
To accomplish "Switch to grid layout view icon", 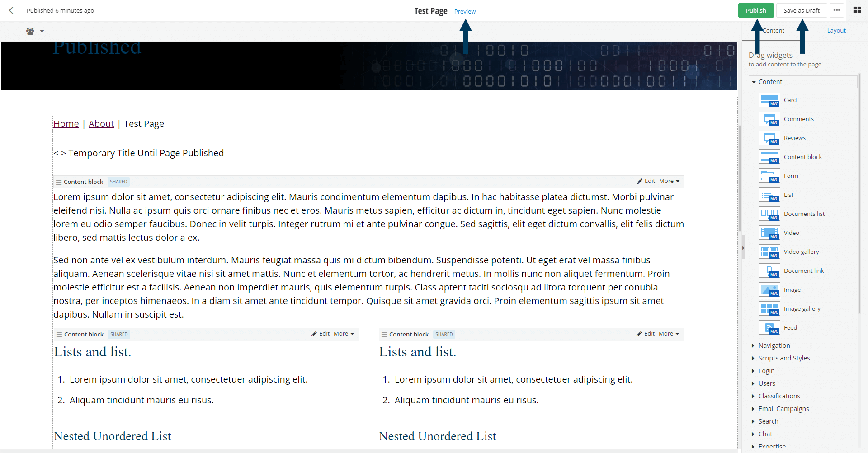I will click(x=857, y=10).
